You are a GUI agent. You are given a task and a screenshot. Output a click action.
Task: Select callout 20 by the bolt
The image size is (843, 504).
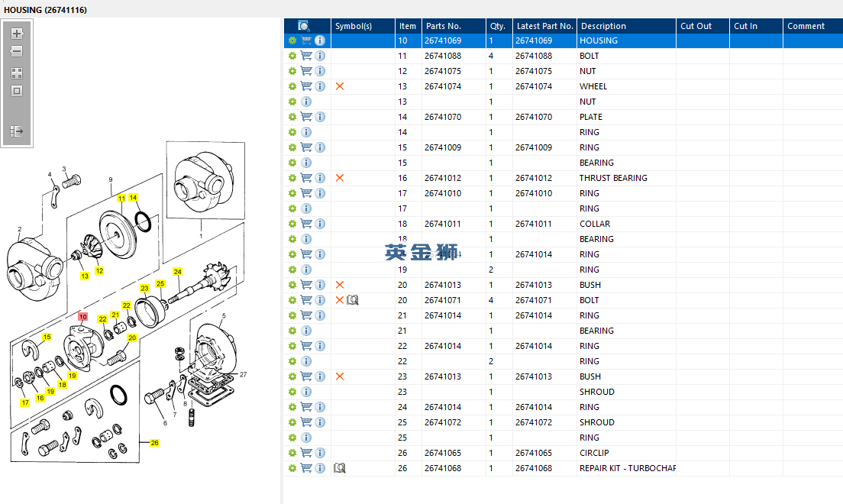click(132, 338)
